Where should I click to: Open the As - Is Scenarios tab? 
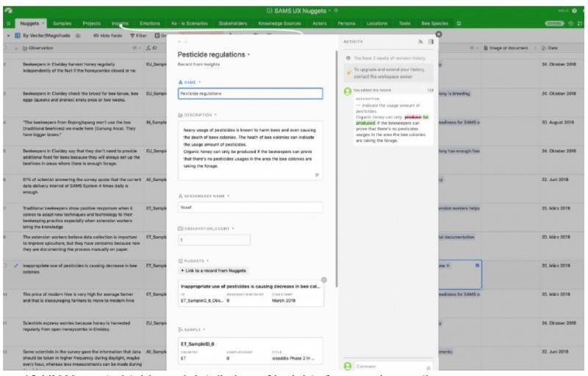click(190, 24)
